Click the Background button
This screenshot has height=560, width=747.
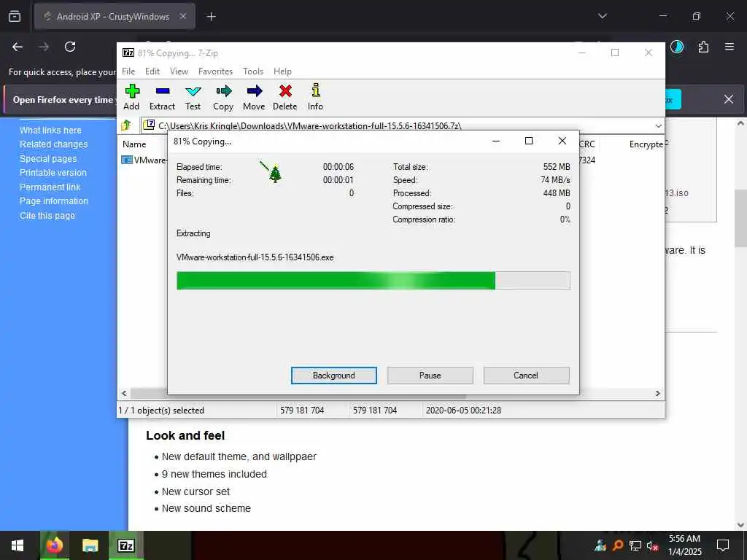[x=334, y=376]
